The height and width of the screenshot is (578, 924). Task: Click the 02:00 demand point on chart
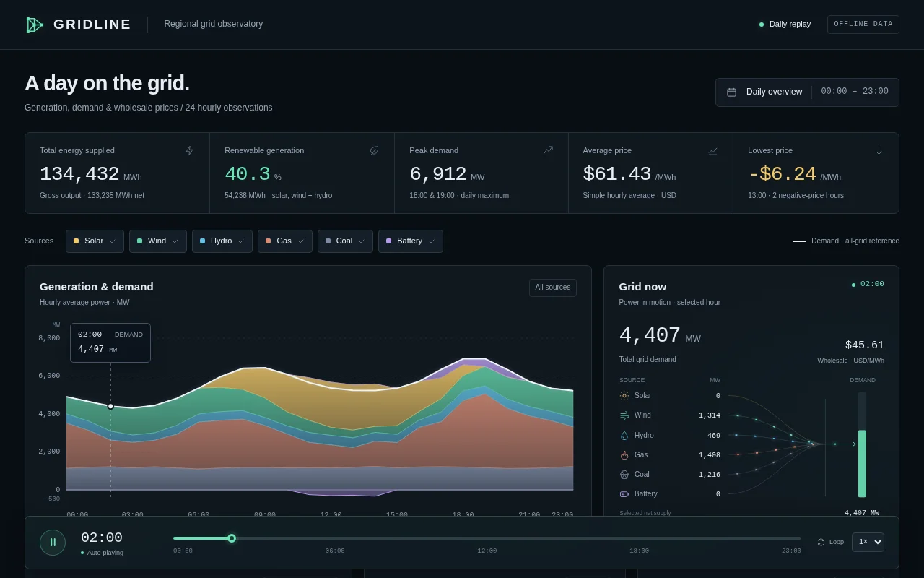point(110,406)
